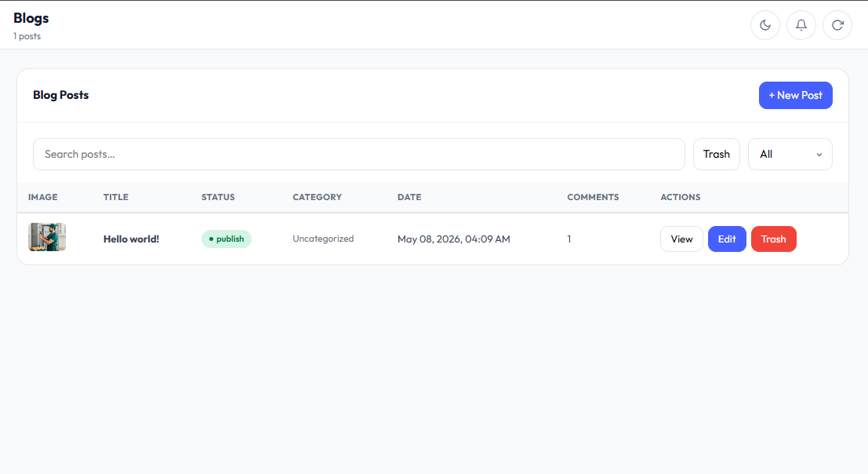
Task: Click the STATUS column header
Action: click(218, 197)
